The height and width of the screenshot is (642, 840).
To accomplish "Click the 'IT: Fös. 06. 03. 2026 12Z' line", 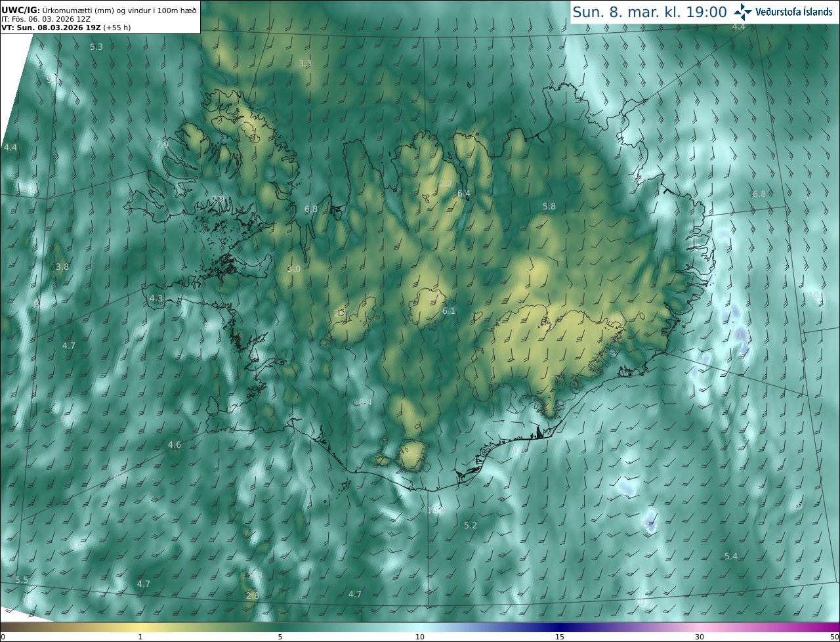I will (46, 19).
